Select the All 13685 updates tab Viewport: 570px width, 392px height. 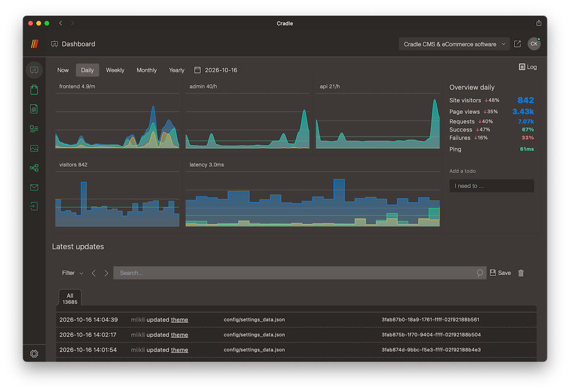(x=70, y=299)
